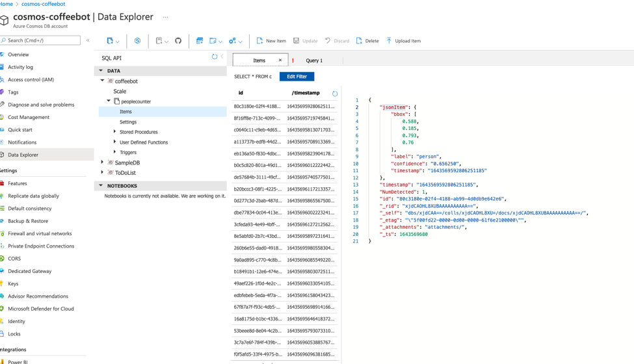Click the "label": "person" line in JSON editor
This screenshot has width=634, height=364.
(416, 157)
